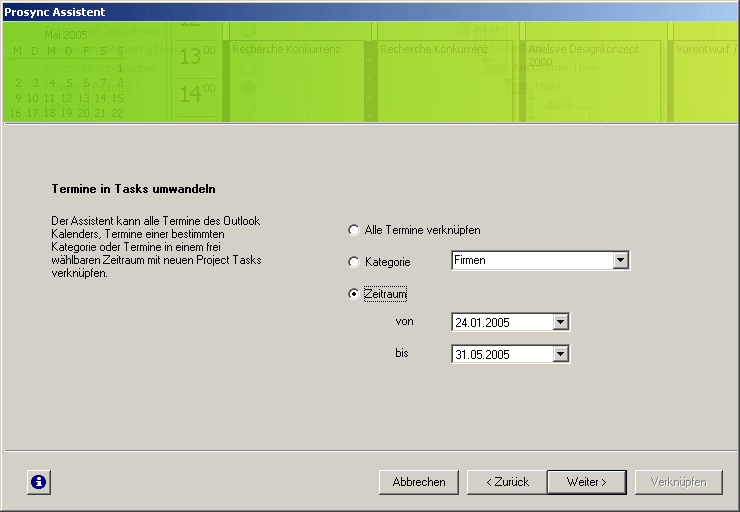Go back with the '< Zurück' button

coord(506,482)
